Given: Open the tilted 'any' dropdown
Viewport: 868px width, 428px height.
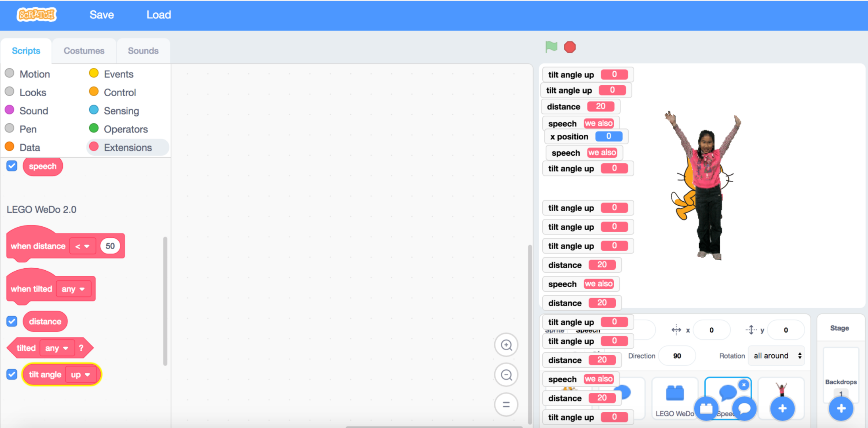Looking at the screenshot, I should (x=57, y=348).
